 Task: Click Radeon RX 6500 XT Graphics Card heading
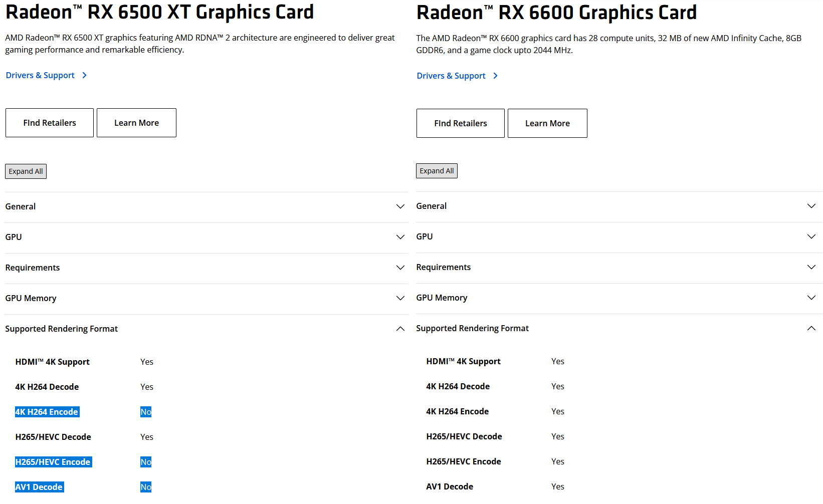tap(159, 12)
